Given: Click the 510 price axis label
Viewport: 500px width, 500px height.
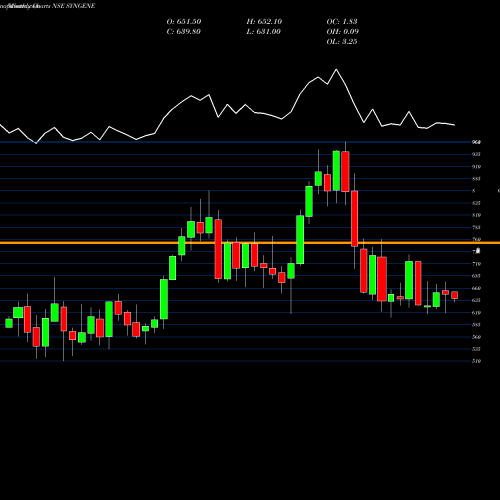Looking at the screenshot, I should coord(476,361).
